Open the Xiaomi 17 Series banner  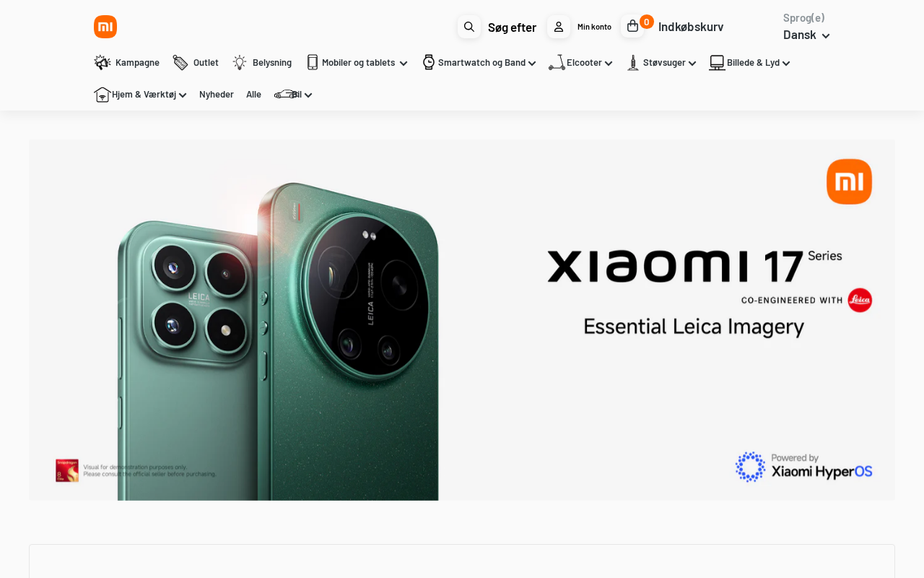pos(462,320)
